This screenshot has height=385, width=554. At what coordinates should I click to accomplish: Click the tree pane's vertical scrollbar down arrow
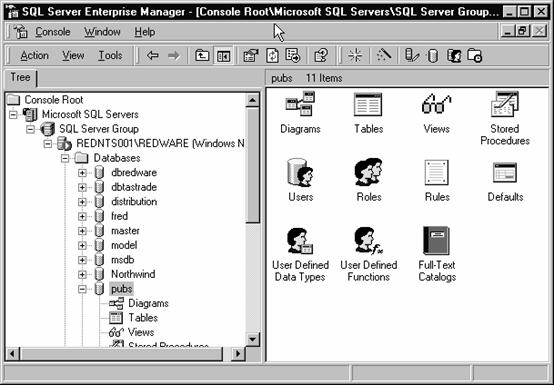pos(252,340)
